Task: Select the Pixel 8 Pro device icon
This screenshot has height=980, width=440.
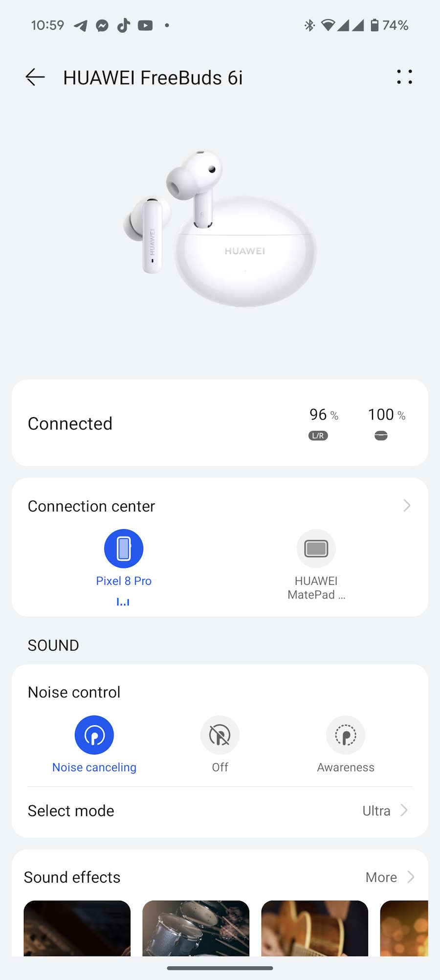Action: 124,549
